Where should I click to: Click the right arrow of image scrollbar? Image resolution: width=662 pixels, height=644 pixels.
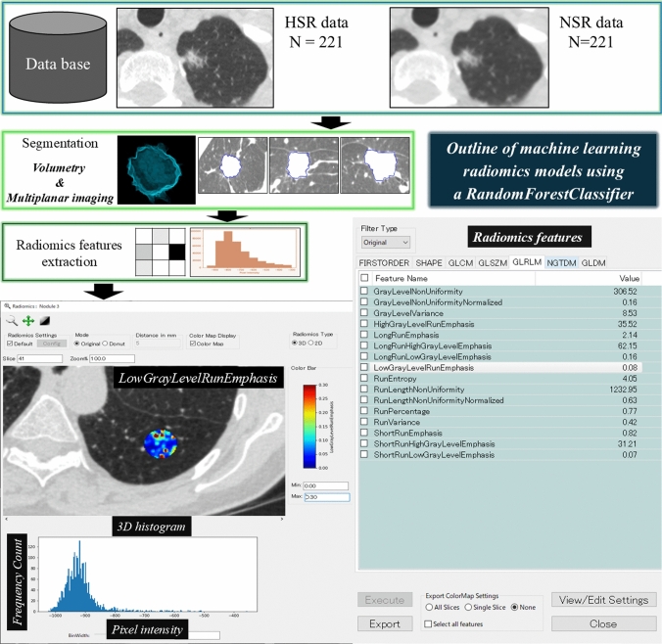coord(282,519)
